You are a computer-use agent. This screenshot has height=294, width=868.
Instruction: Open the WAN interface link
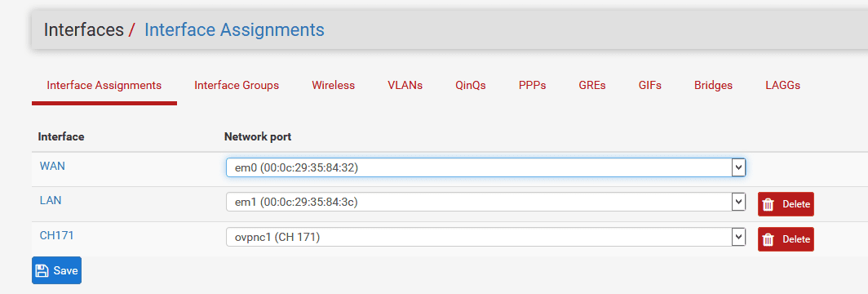point(52,166)
